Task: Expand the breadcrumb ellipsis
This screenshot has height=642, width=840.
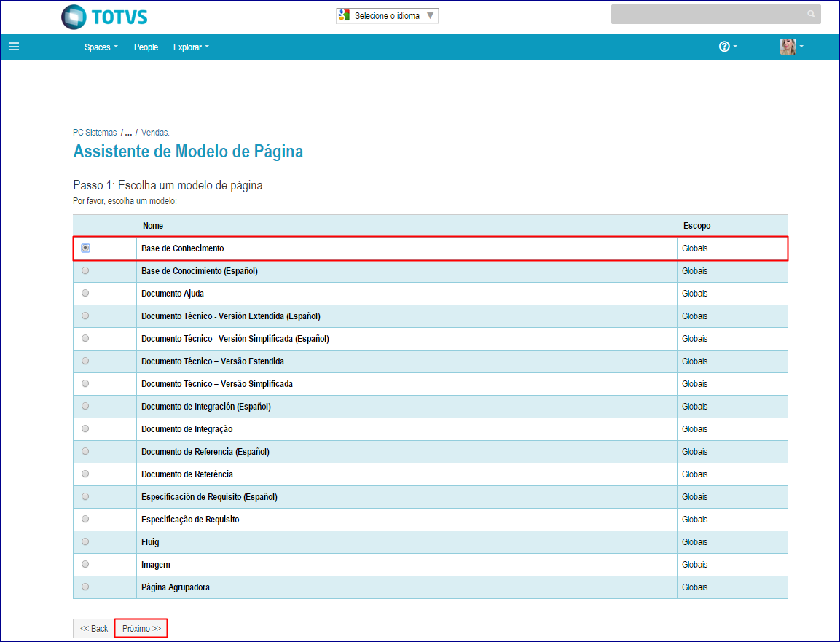Action: click(x=128, y=133)
